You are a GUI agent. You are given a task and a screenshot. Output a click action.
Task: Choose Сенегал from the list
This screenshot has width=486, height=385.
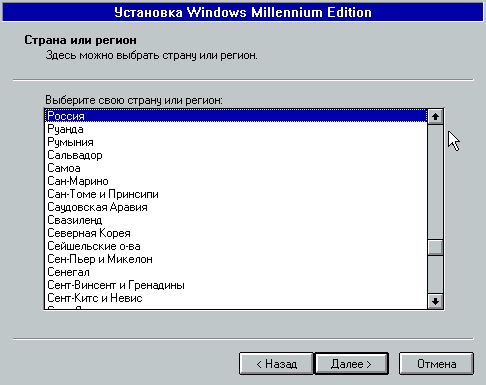[236, 272]
